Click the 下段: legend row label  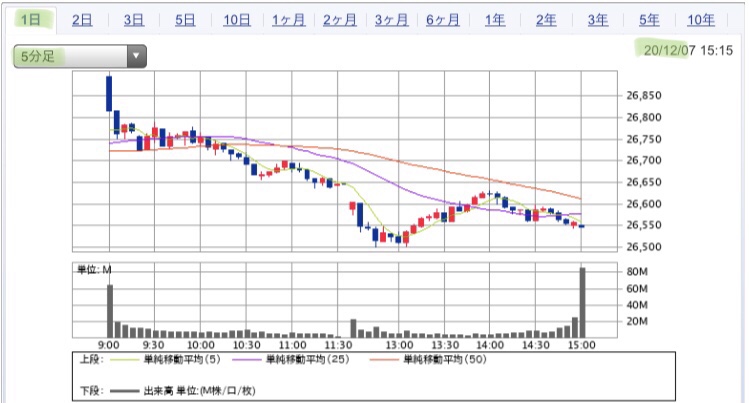91,391
